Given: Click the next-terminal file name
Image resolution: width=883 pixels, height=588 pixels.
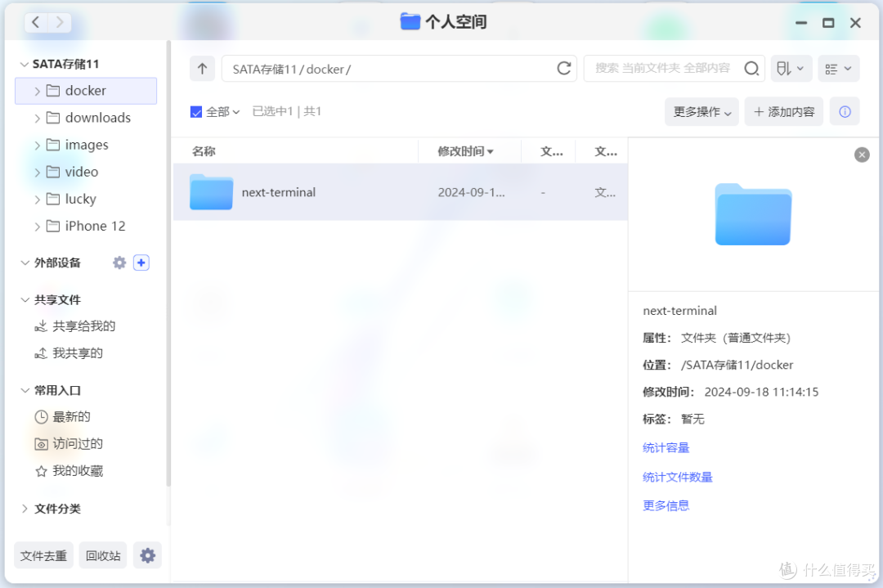Looking at the screenshot, I should 279,192.
